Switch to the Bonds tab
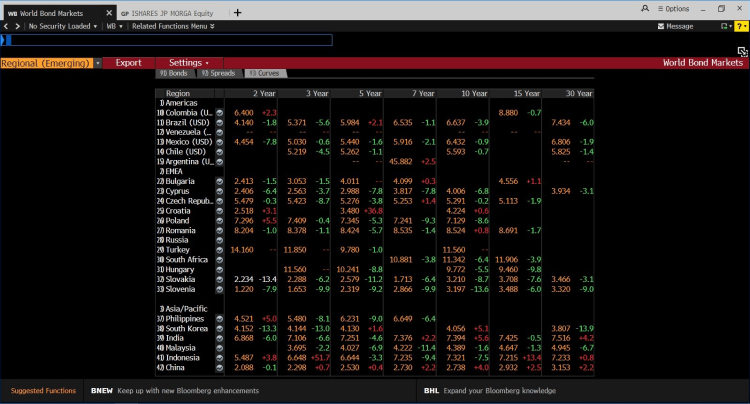This screenshot has width=750, height=404. click(175, 73)
